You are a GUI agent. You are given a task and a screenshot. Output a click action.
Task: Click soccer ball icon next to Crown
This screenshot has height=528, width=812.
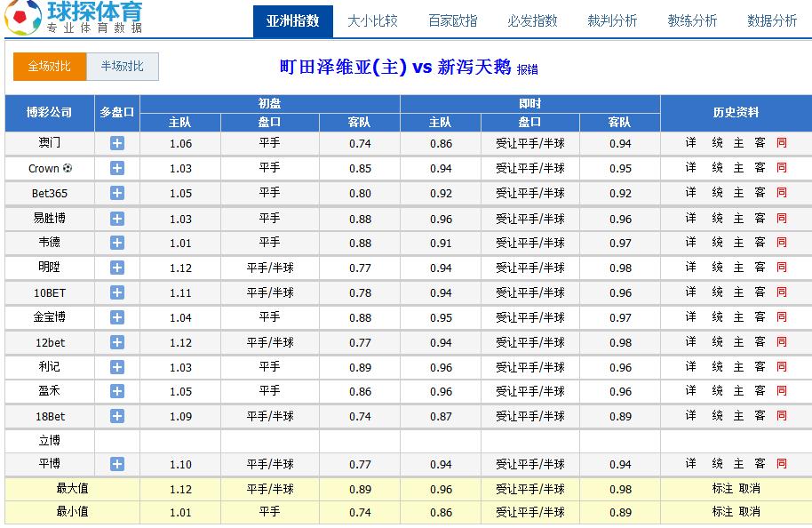tap(68, 168)
